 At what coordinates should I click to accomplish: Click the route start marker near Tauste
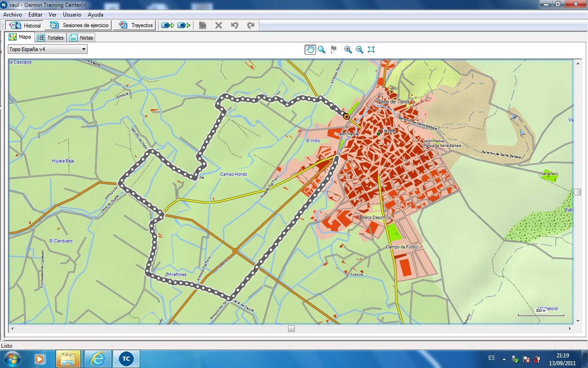pyautogui.click(x=346, y=117)
